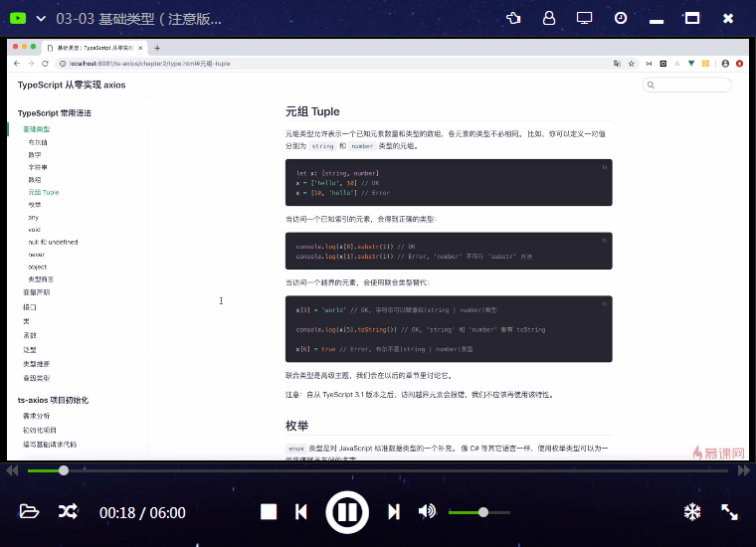
Task: Open a file with the folder icon
Action: point(29,511)
